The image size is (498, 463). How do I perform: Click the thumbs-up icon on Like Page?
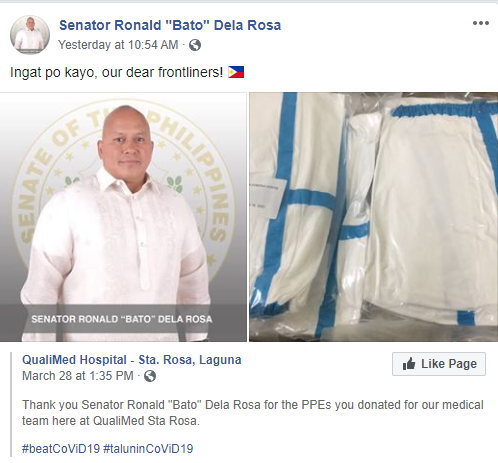point(409,364)
